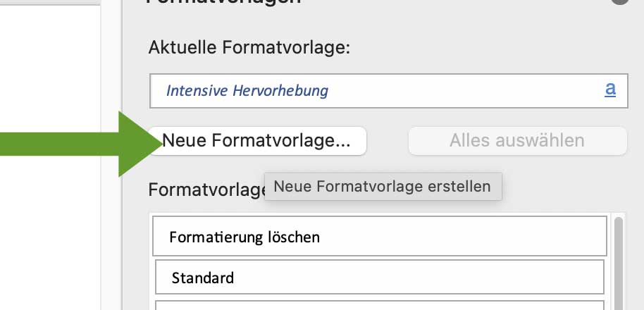Viewport: 644px width, 310px height.
Task: Click the Formatvorlagen panel heading at the top
Action: click(x=224, y=2)
